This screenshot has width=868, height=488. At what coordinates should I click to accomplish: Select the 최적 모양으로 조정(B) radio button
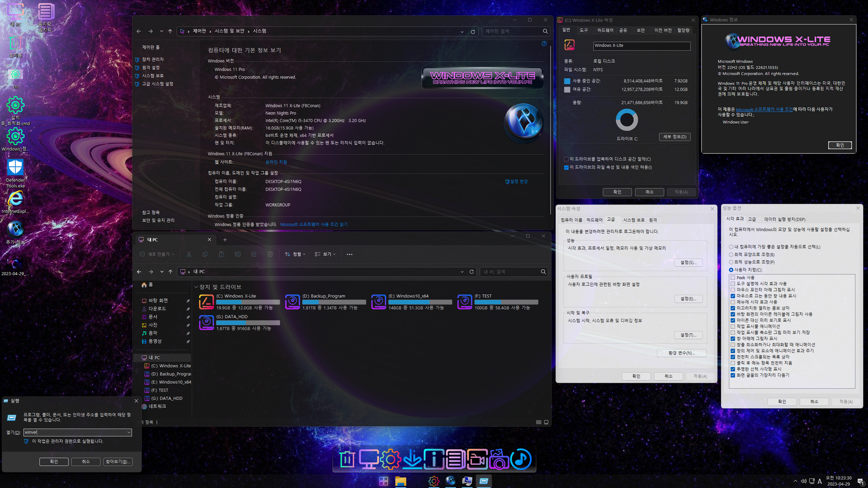731,254
